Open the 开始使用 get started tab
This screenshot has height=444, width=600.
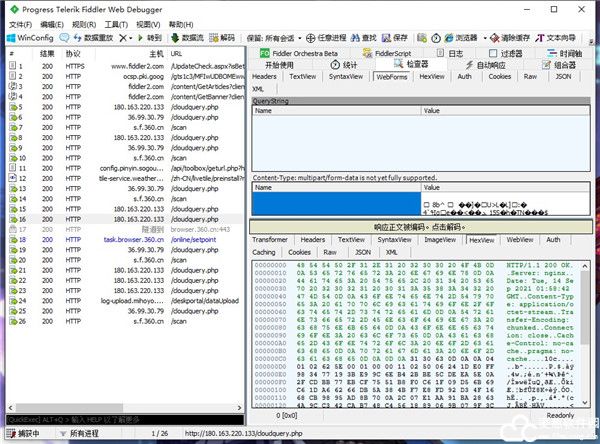[x=279, y=65]
